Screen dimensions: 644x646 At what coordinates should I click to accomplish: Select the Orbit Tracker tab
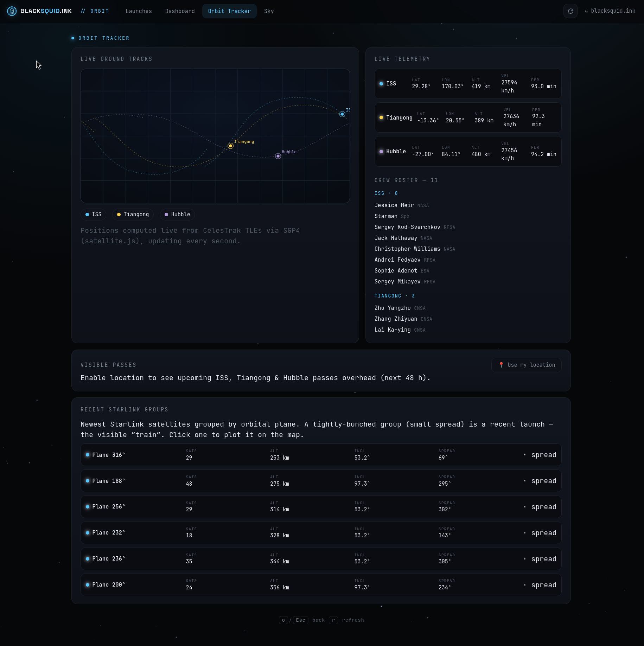(x=229, y=11)
